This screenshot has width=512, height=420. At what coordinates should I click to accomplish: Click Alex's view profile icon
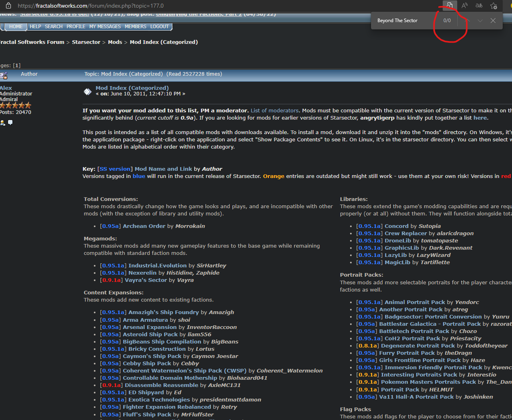(x=3, y=123)
